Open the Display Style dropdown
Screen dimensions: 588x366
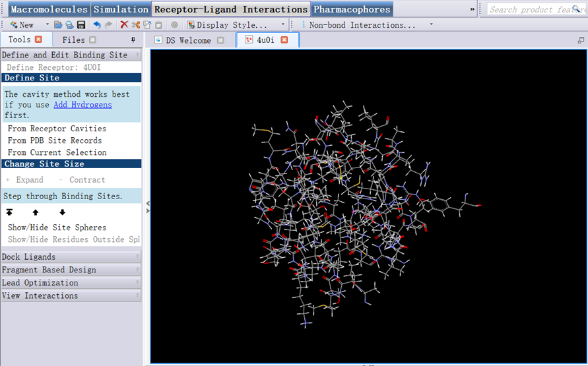[283, 25]
